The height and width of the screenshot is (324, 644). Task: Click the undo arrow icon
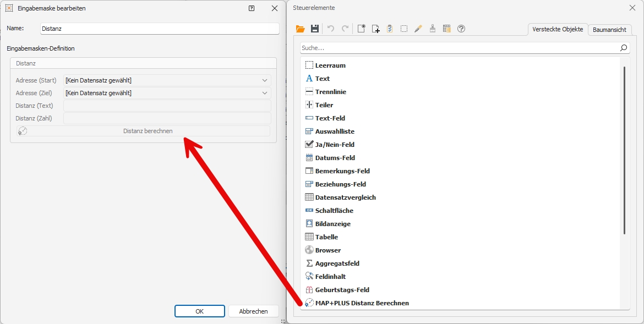tap(331, 29)
